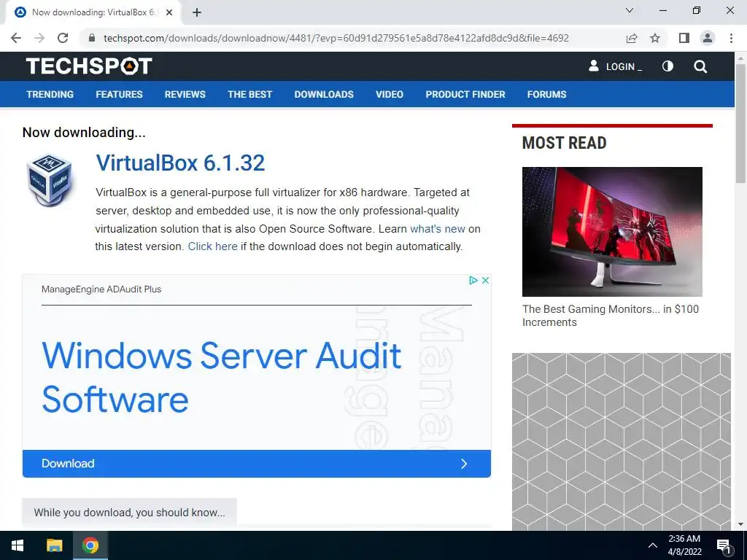The image size is (747, 560).
Task: Click the Windows Server Audit Software headline
Action: pos(222,377)
